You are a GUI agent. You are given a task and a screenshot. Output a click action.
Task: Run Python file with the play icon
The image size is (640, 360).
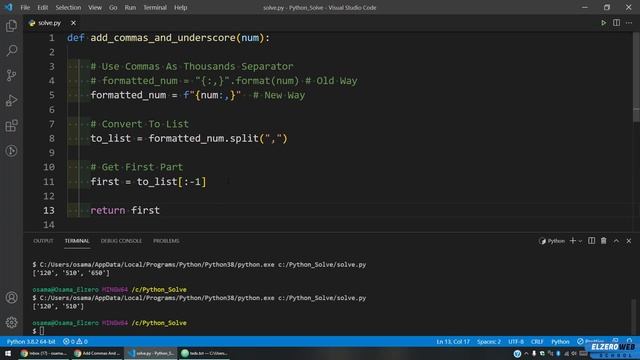[x=603, y=23]
